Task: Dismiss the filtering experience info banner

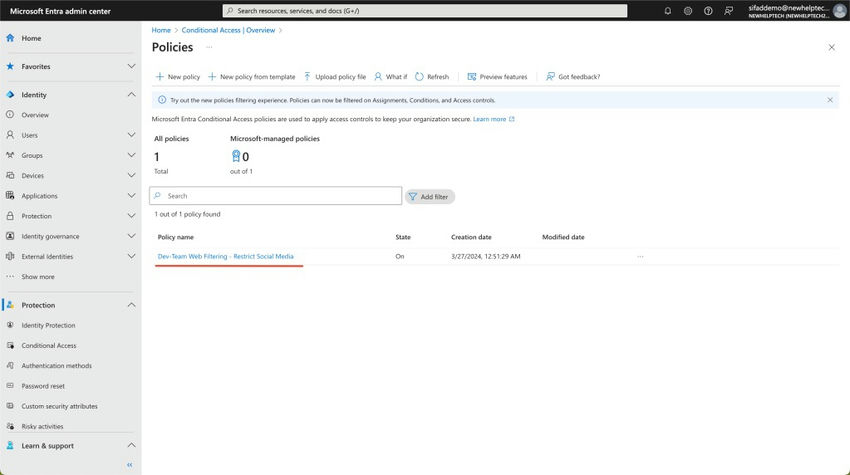Action: 830,100
